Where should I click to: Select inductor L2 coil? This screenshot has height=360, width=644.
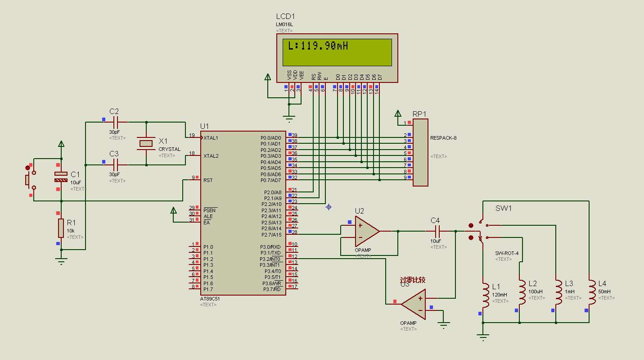[522, 292]
